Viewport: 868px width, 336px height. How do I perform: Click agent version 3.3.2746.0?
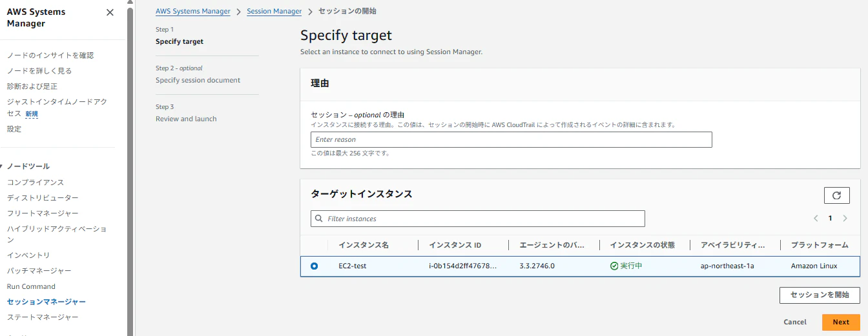[x=537, y=266]
